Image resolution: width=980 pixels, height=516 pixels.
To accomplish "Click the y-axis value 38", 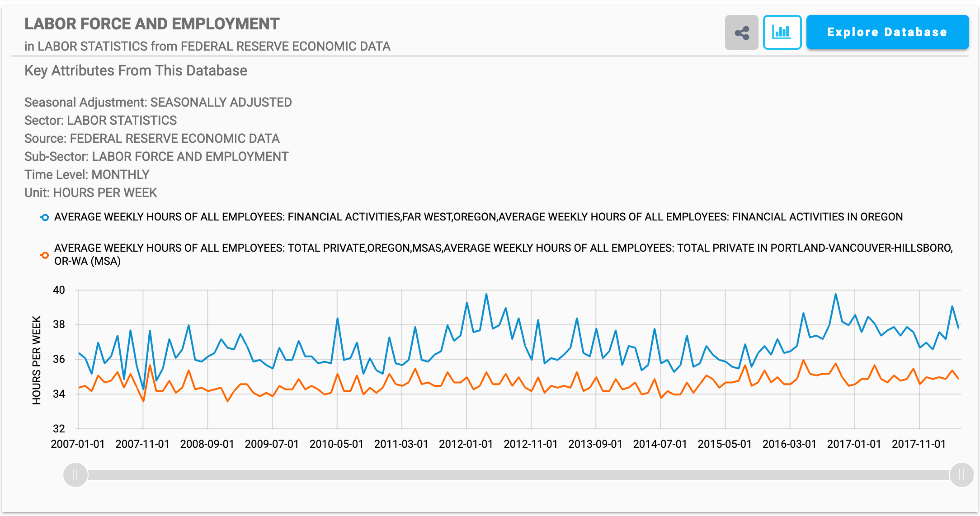I will point(59,324).
